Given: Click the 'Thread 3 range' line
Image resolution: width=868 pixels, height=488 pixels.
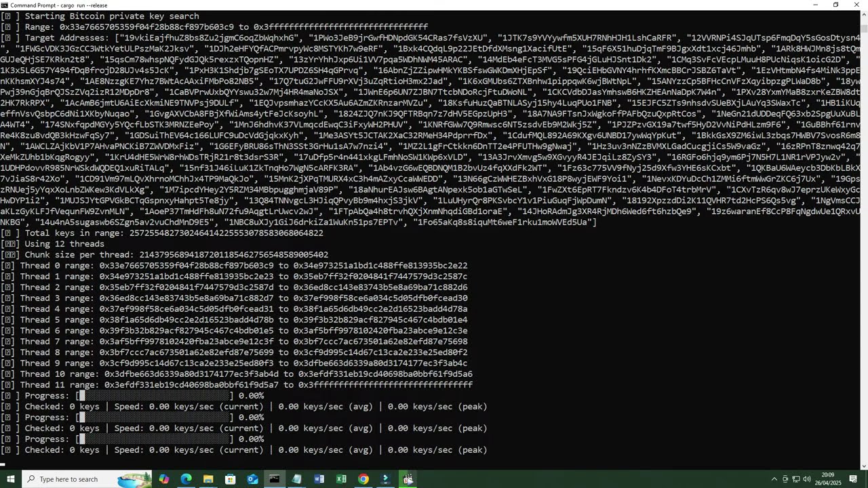Looking at the screenshot, I should click(234, 298).
